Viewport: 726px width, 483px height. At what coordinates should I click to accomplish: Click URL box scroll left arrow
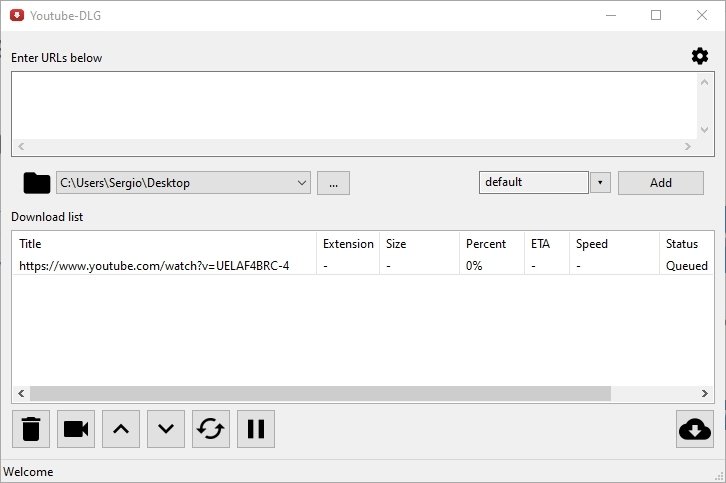pyautogui.click(x=21, y=146)
